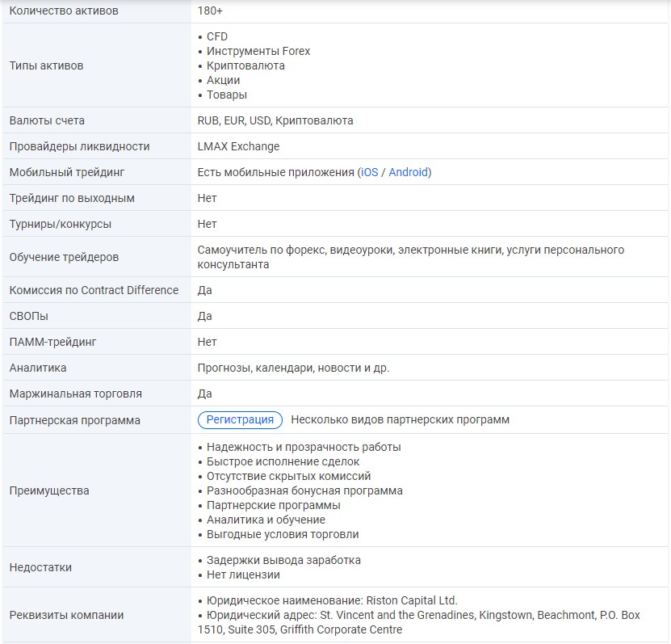671x644 pixels.
Task: Open the iOS mobile app link
Action: (x=369, y=172)
